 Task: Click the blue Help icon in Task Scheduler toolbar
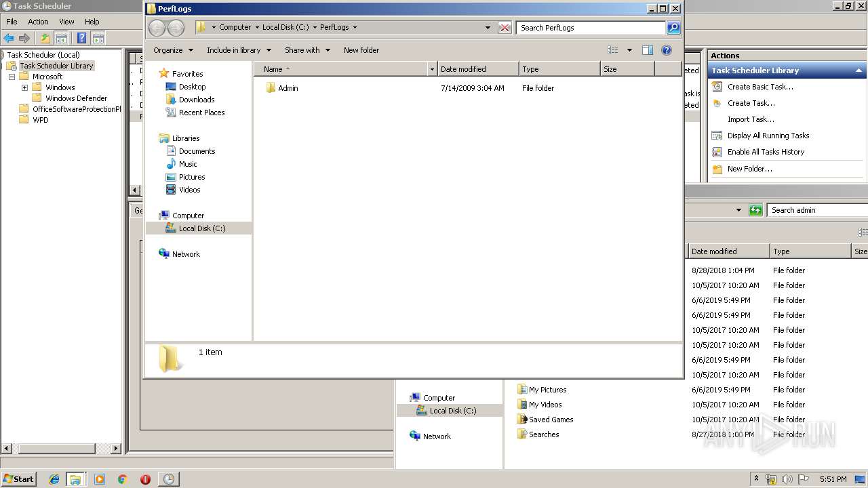tap(81, 39)
